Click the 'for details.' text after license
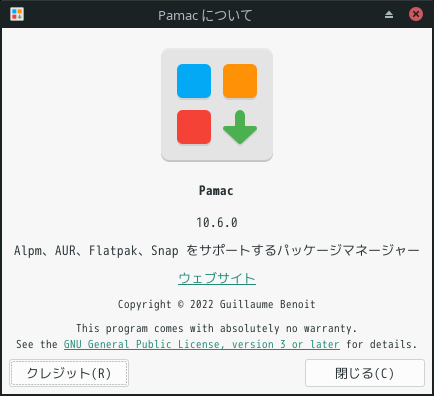This screenshot has height=396, width=434. [382, 344]
